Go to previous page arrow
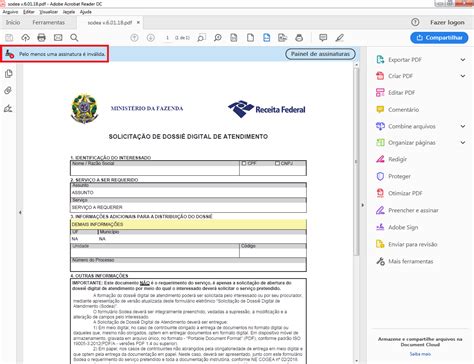Screen dimensions: 474x364 [x=134, y=38]
